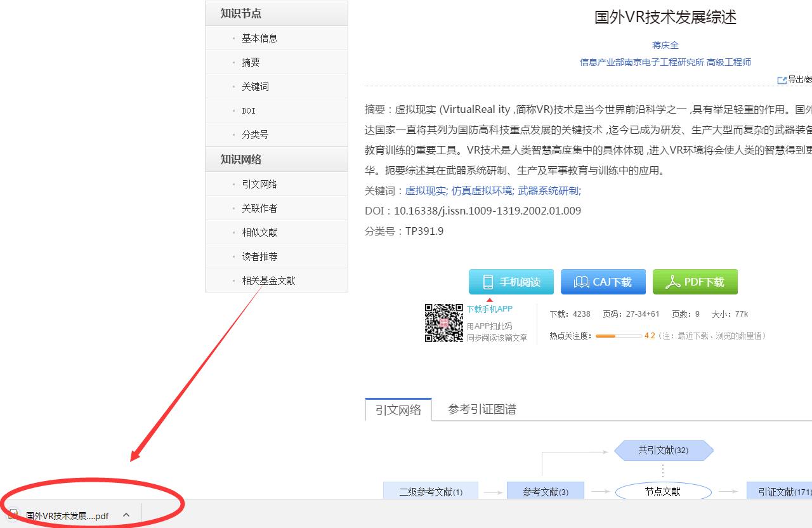Click the 共引文献(32) hexagon node
Viewport: 812px width, 528px height.
(x=663, y=451)
